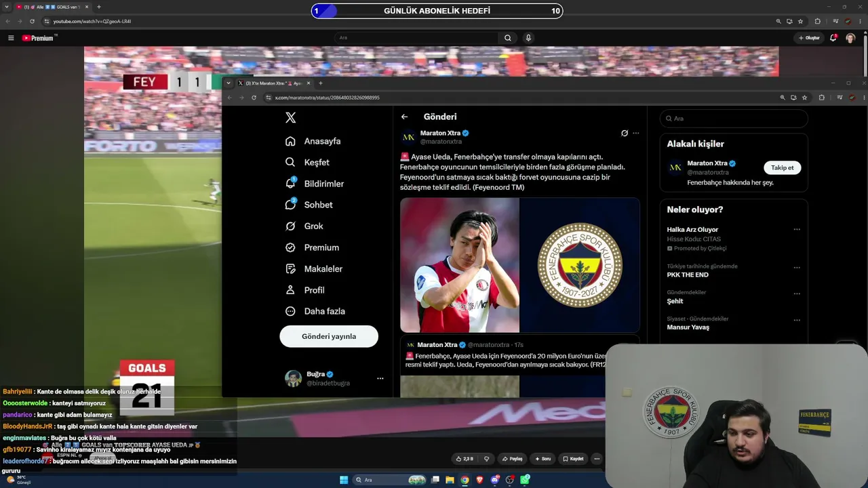Bookmark the YouTube page with the star

(x=801, y=21)
